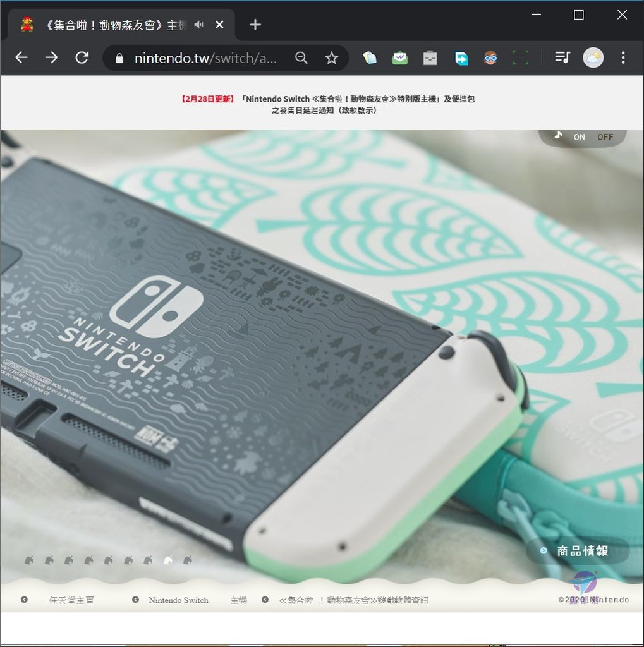Open the media control playlist button
Viewport: 644px width, 647px height.
(x=562, y=57)
